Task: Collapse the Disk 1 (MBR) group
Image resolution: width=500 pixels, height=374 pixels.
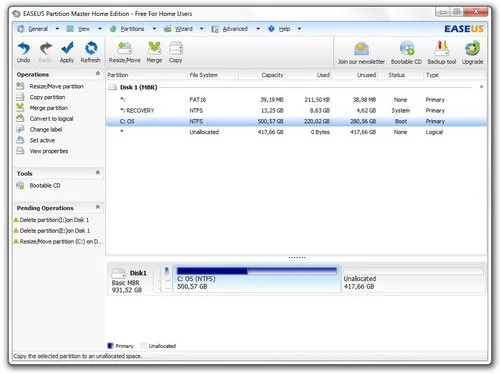Action: [481, 87]
